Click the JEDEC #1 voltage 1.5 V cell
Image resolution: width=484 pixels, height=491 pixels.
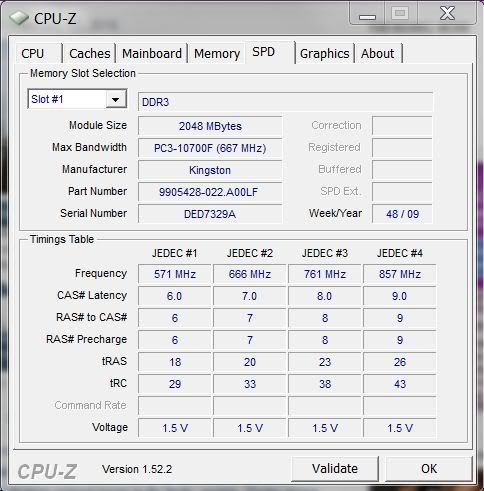point(175,428)
